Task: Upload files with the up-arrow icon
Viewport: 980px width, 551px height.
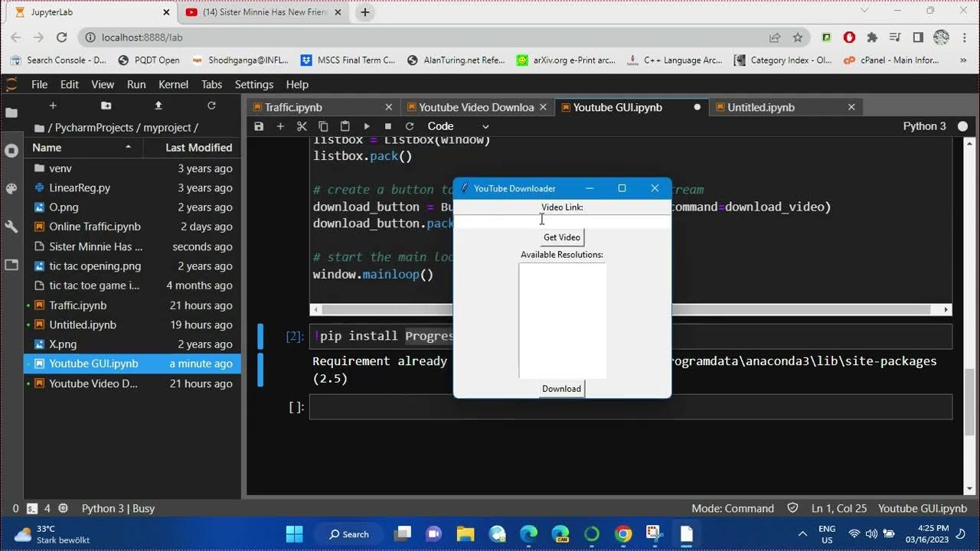Action: (158, 106)
